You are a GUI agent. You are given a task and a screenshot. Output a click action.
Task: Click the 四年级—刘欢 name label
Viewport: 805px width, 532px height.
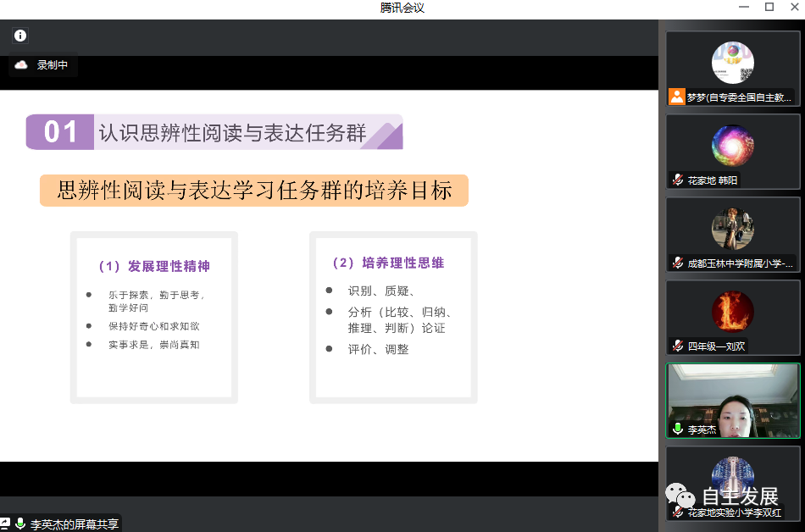pyautogui.click(x=716, y=346)
